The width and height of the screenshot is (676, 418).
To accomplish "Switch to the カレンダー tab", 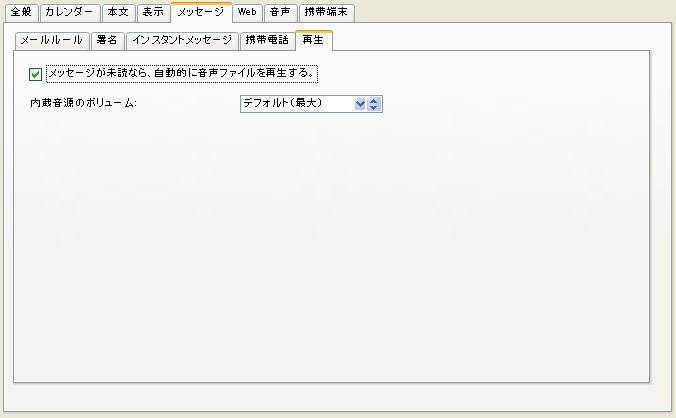I will 70,12.
